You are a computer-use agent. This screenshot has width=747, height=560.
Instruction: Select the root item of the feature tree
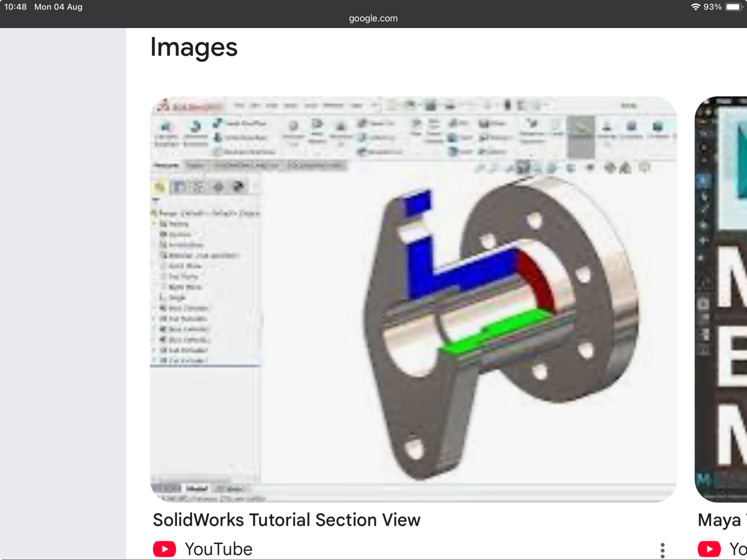(205, 213)
